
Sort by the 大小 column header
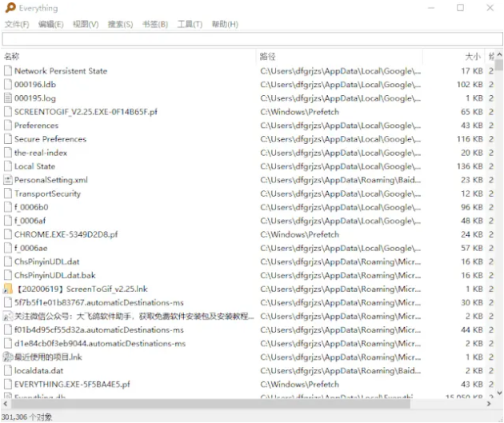(x=454, y=57)
